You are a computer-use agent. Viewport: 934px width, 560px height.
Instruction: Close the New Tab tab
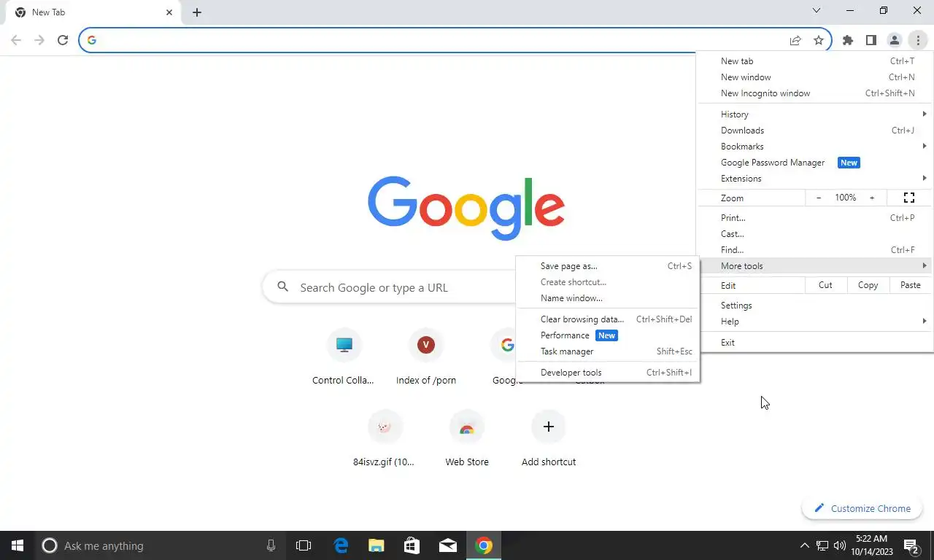(x=169, y=12)
